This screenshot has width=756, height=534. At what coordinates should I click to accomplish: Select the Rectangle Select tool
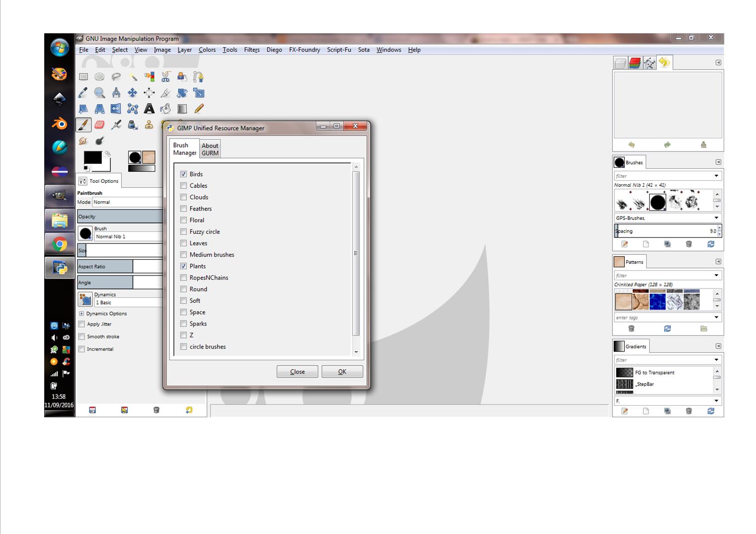[x=83, y=76]
